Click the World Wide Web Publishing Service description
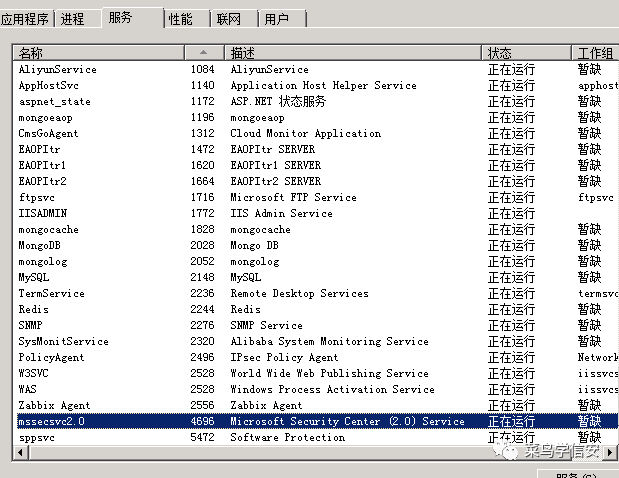This screenshot has width=619, height=478. (x=329, y=373)
